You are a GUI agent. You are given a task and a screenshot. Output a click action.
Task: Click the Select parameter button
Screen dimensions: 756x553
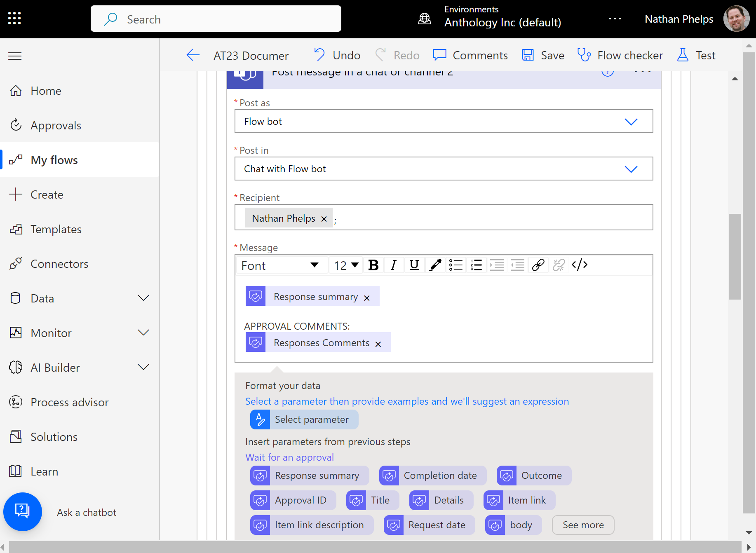pos(304,419)
